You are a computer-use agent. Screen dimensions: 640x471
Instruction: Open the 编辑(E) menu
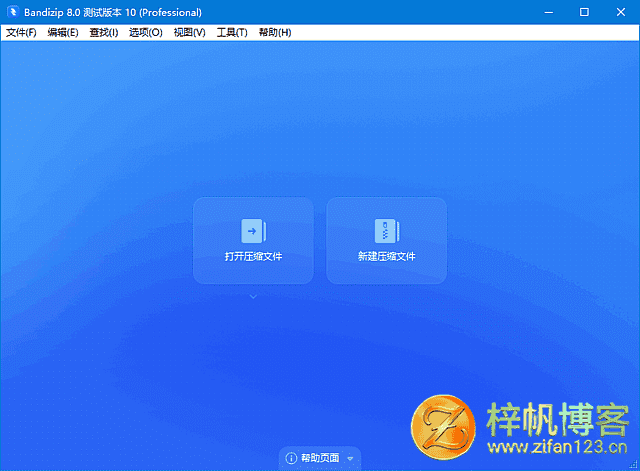pyautogui.click(x=62, y=33)
